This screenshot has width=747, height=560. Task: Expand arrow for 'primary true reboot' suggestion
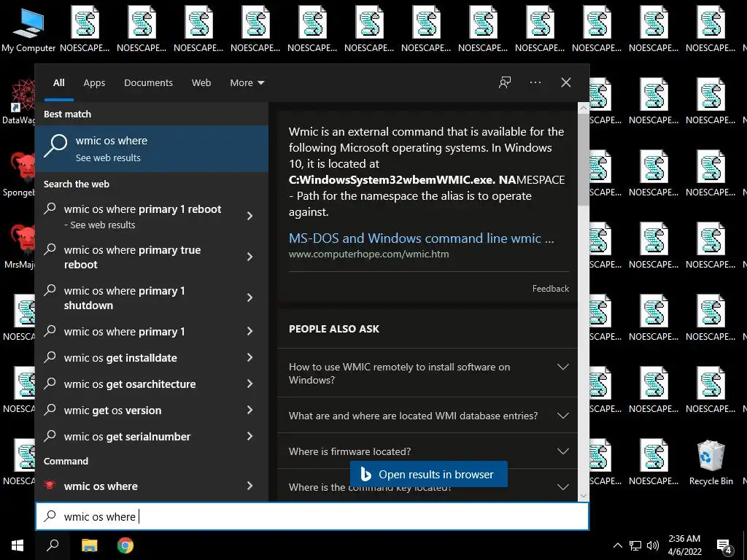[x=249, y=257]
